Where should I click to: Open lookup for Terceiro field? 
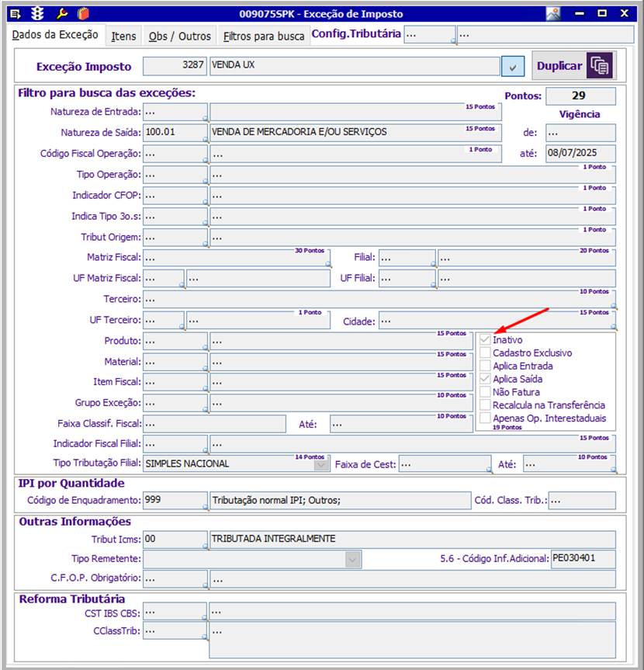614,306
